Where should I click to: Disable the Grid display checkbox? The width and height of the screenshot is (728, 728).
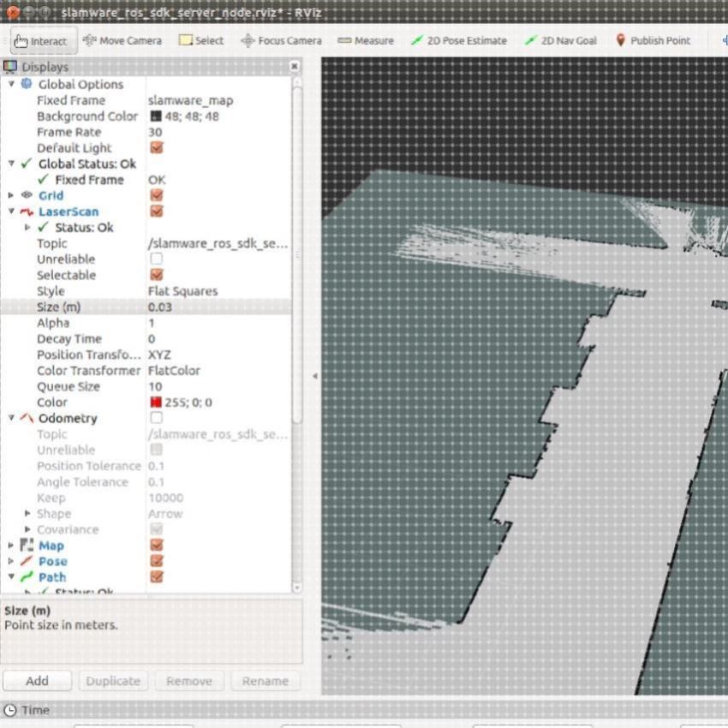[x=157, y=195]
